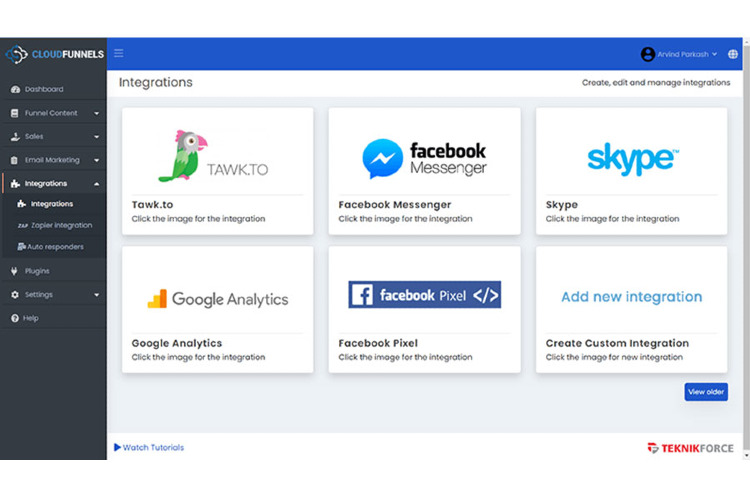Image resolution: width=750 pixels, height=500 pixels.
Task: Click the Funnel Content page icon
Action: [x=15, y=113]
